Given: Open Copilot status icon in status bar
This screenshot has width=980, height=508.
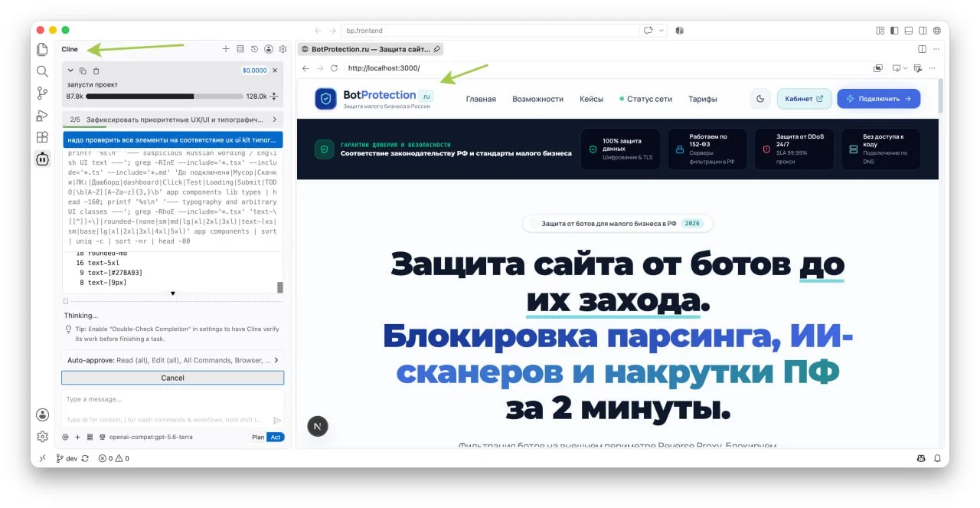Looking at the screenshot, I should [x=921, y=458].
